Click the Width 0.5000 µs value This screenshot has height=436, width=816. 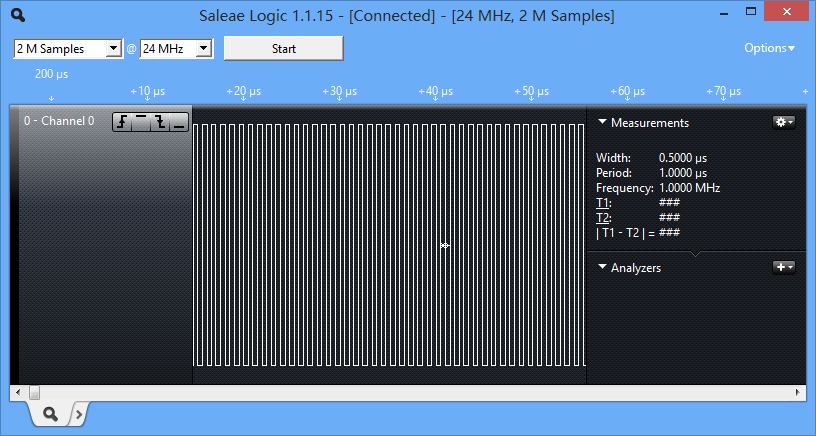pyautogui.click(x=683, y=158)
